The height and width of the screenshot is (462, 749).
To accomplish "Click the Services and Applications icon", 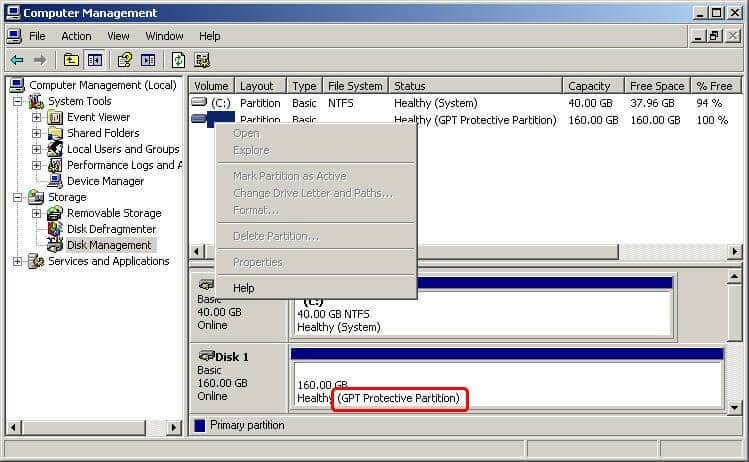I will tap(36, 261).
